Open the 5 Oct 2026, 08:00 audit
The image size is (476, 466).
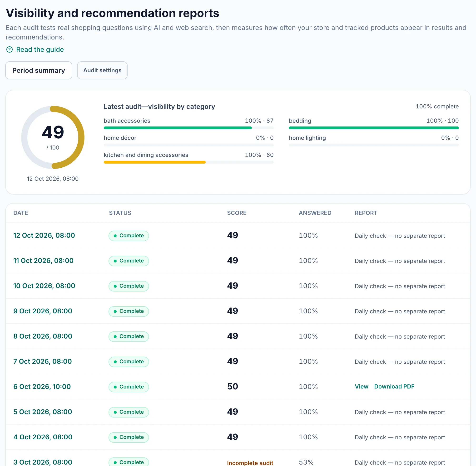click(x=43, y=412)
